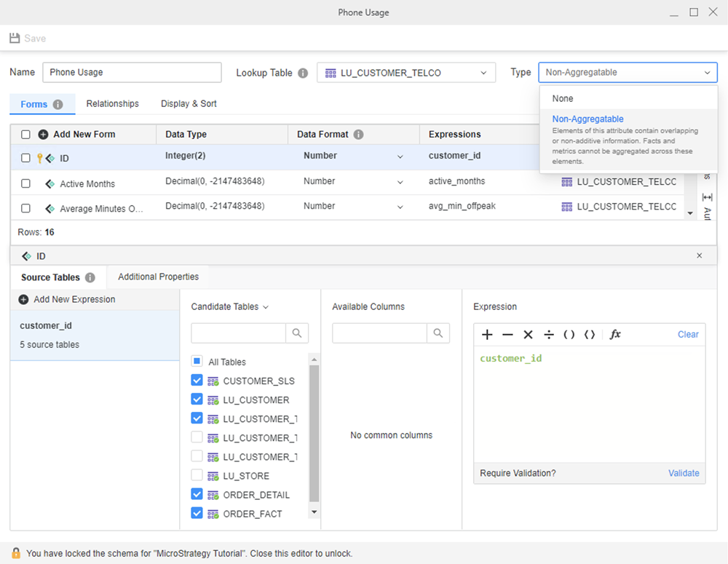Click the Add New Form plus icon
The width and height of the screenshot is (728, 564).
43,135
